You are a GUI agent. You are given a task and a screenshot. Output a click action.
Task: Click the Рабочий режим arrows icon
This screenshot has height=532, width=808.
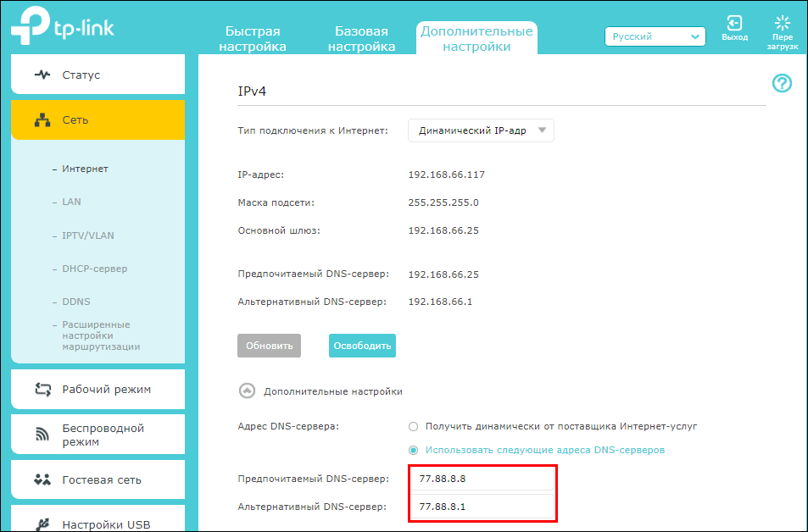42,390
